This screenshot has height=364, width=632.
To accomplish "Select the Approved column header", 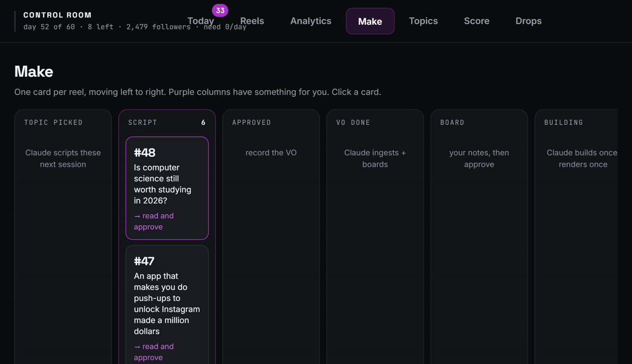I will pos(251,122).
